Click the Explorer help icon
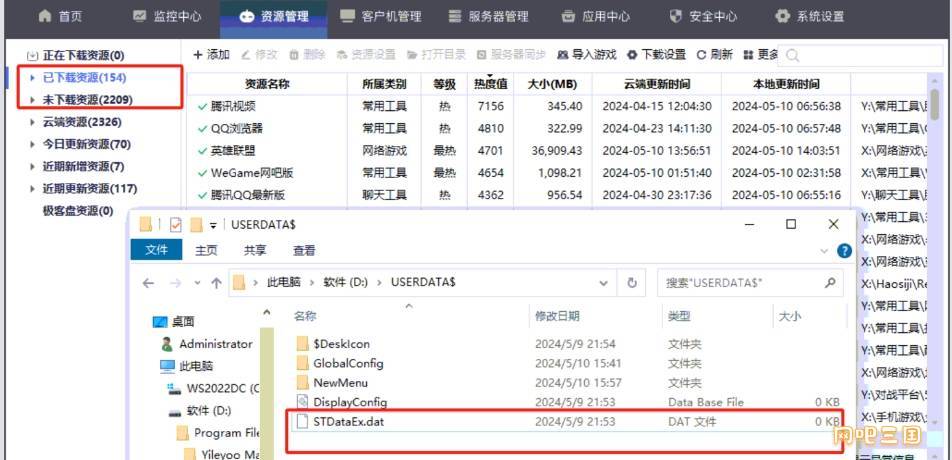 pos(844,251)
